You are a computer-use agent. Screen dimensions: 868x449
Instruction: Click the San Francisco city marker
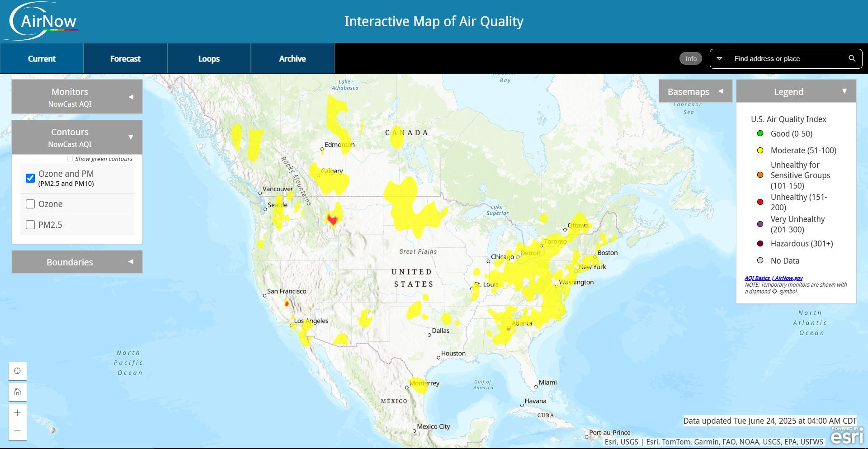[264, 296]
